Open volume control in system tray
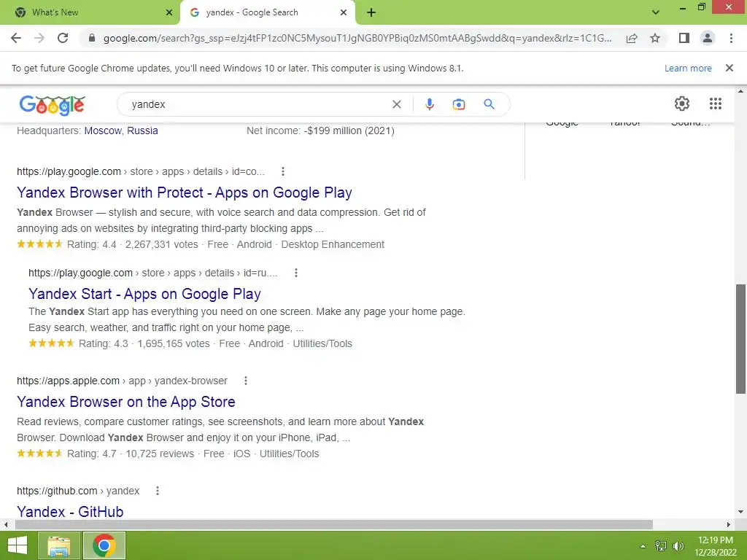The height and width of the screenshot is (560, 747). tap(678, 546)
